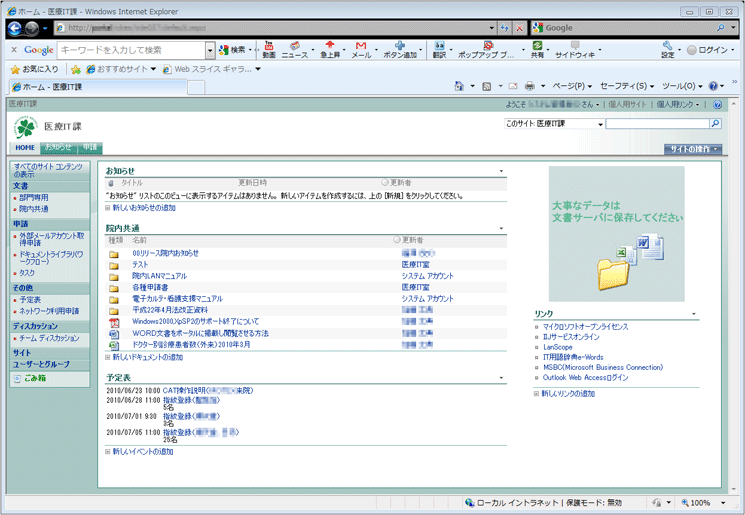Open the Outlook Web Accessログイン link
The height and width of the screenshot is (515, 745).
(585, 378)
